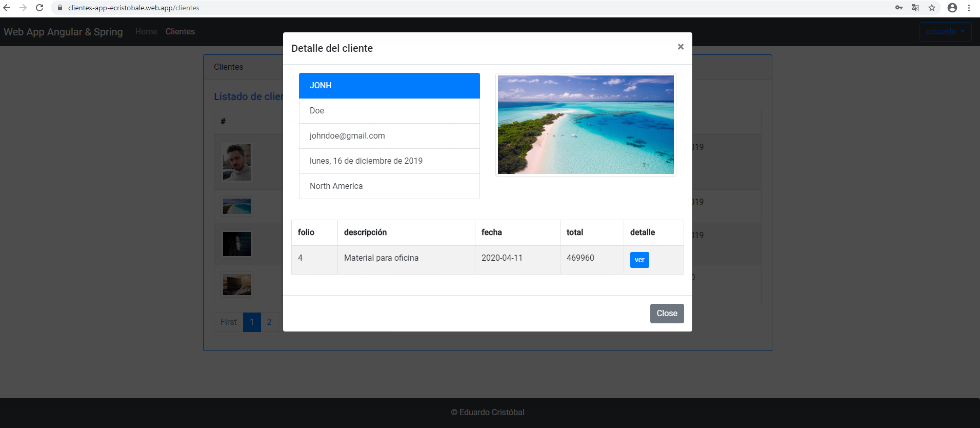Select the johndoe@gmail.com email entry
980x428 pixels.
click(389, 136)
